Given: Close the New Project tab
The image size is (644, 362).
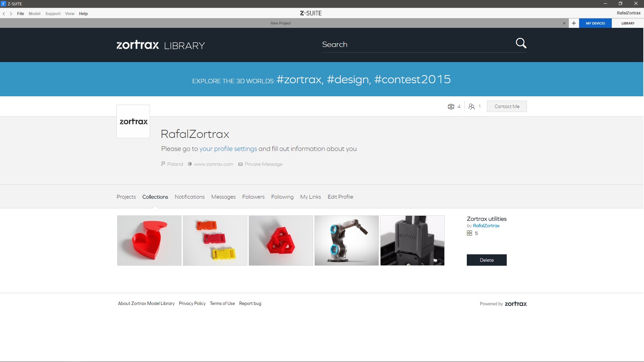Looking at the screenshot, I should pos(564,23).
